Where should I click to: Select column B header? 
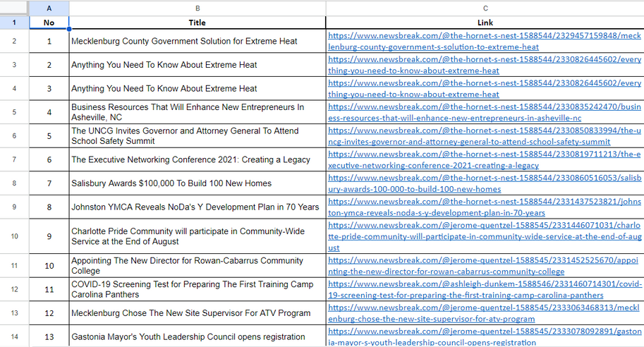pyautogui.click(x=198, y=8)
